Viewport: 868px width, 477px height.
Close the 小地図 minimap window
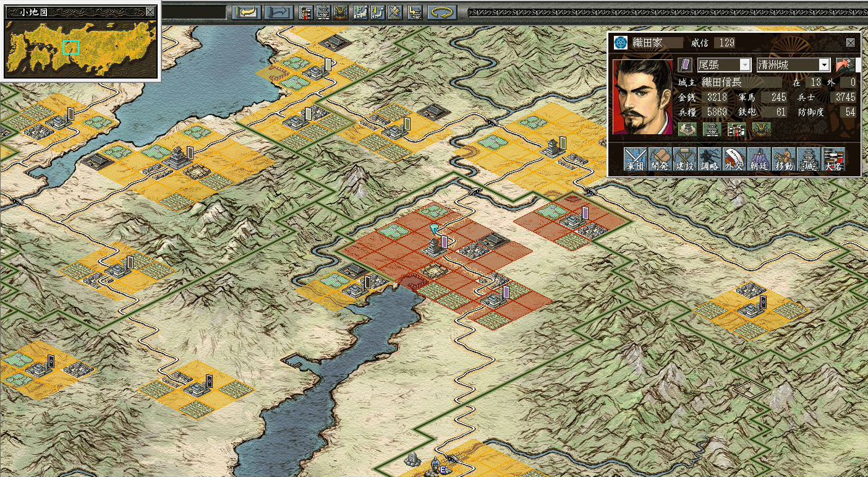tap(150, 11)
